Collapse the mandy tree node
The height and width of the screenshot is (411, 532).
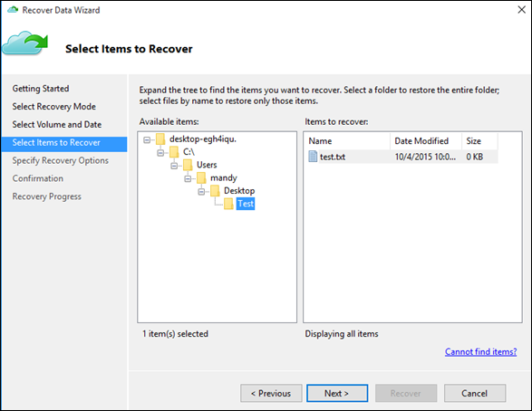coord(188,178)
